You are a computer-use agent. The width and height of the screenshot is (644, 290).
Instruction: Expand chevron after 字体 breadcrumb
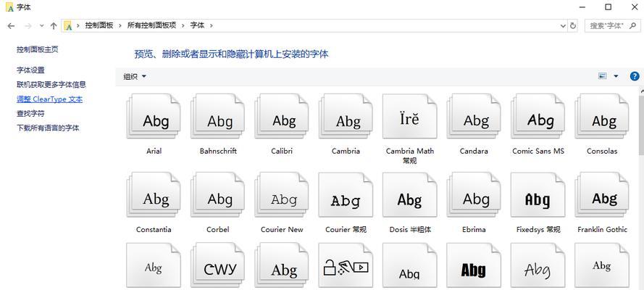(211, 25)
